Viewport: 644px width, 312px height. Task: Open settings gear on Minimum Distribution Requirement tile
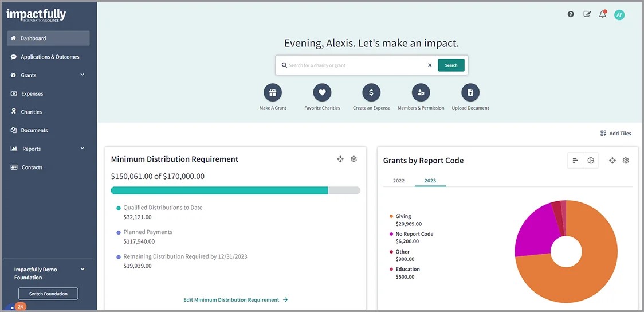click(354, 159)
